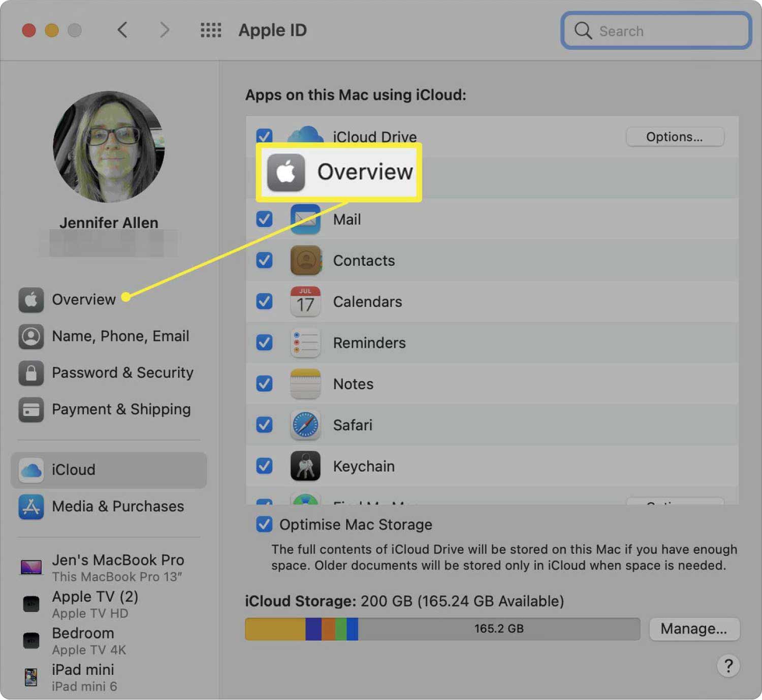Open iCloud Drive Options button
Screen dimensions: 762x700
click(x=675, y=137)
